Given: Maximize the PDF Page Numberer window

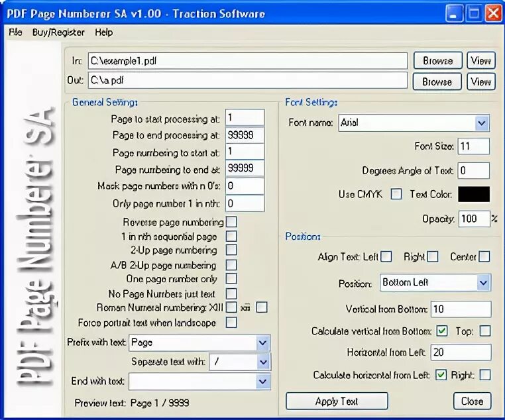Looking at the screenshot, I should pyautogui.click(x=473, y=13).
